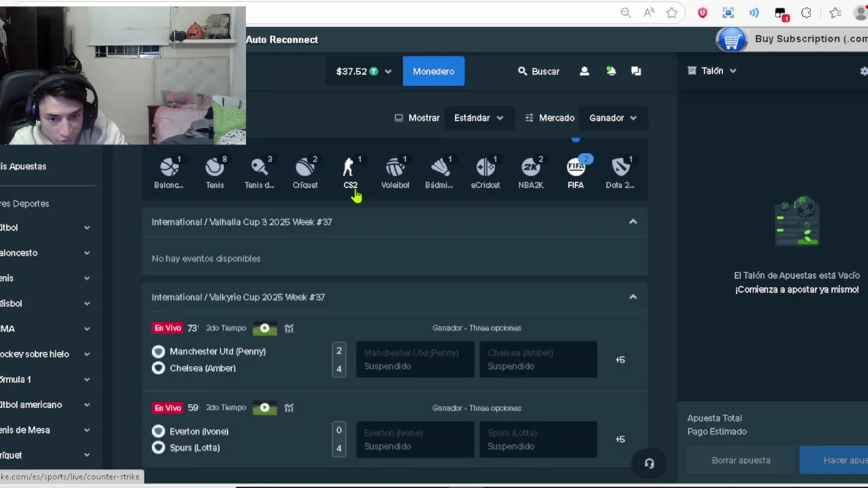This screenshot has width=868, height=488.
Task: Open the Ganador market dropdown
Action: pos(613,118)
